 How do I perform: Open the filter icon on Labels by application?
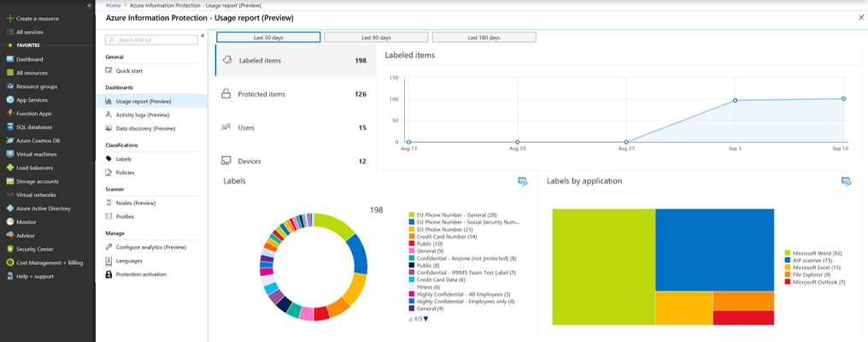coord(845,181)
